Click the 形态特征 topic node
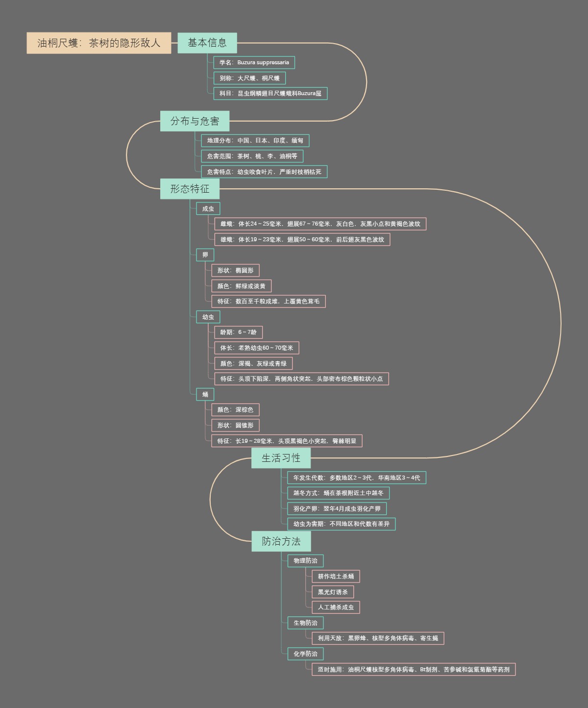The image size is (588, 708). (190, 189)
